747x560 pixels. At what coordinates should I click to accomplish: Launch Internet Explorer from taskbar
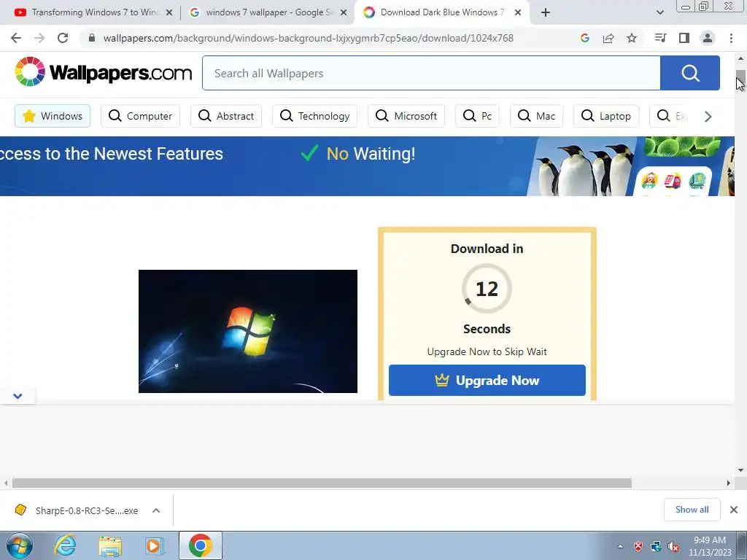click(65, 545)
